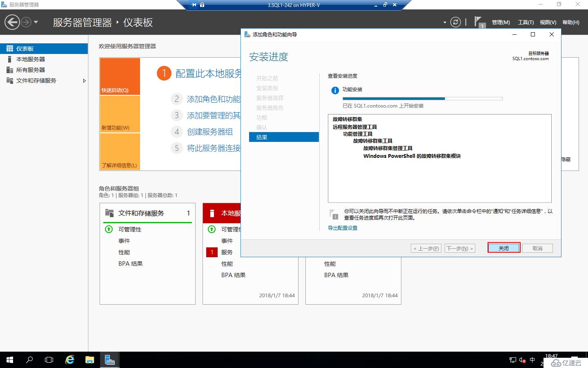This screenshot has height=368, width=588.
Task: Click the forward navigation arrow icon
Action: click(x=26, y=22)
